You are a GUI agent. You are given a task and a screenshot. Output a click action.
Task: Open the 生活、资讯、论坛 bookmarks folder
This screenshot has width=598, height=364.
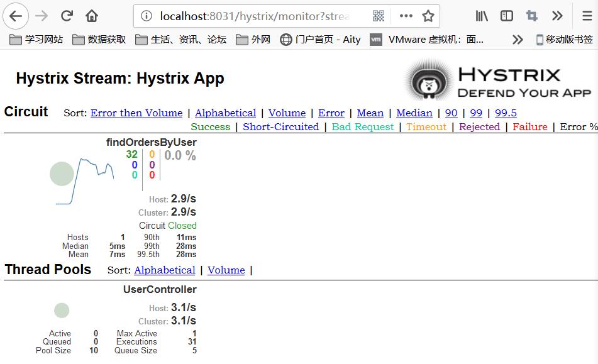180,40
